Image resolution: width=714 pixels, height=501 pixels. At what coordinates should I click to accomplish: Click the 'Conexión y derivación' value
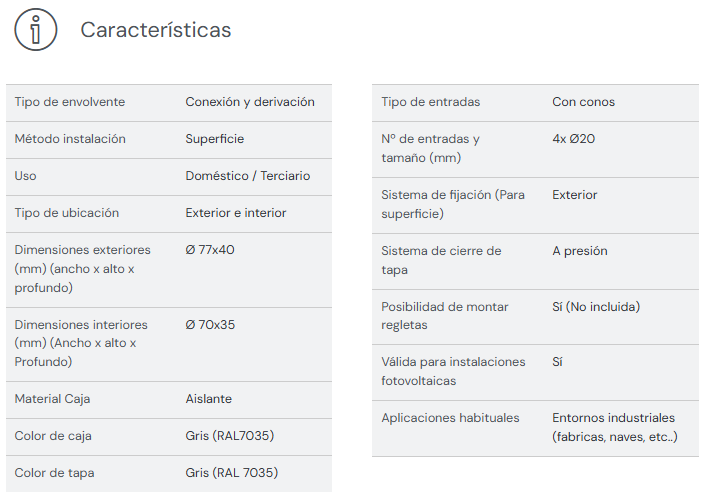(250, 102)
